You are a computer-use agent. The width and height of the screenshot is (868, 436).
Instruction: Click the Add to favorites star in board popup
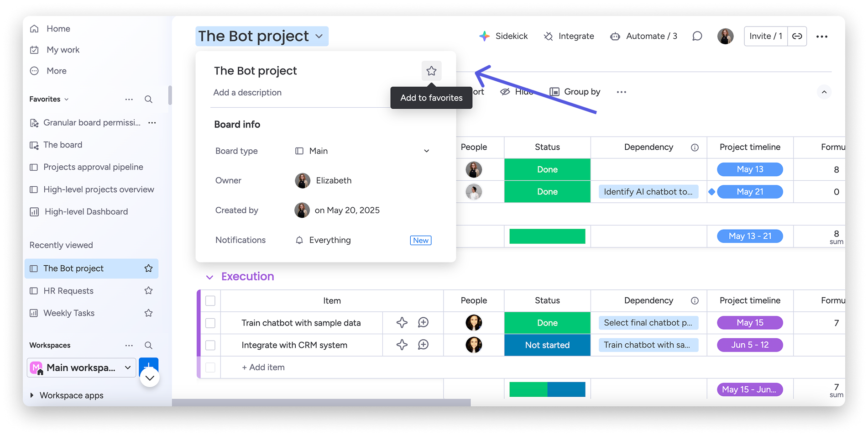pos(431,71)
